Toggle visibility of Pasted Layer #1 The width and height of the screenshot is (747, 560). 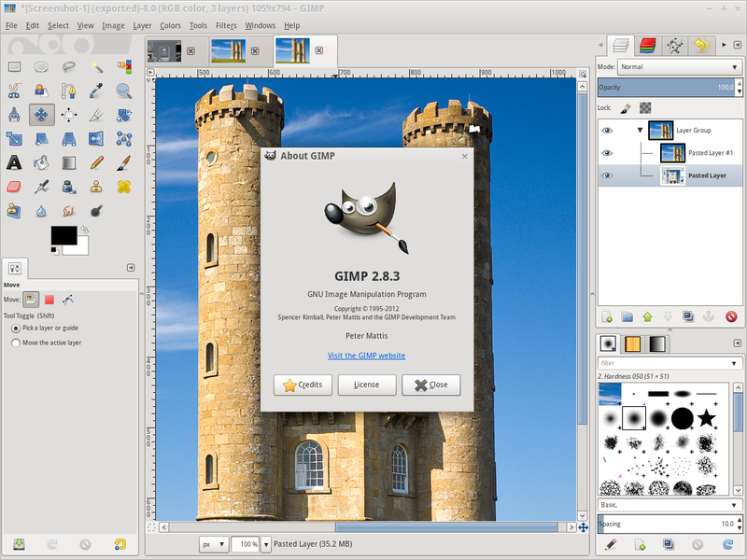click(607, 153)
